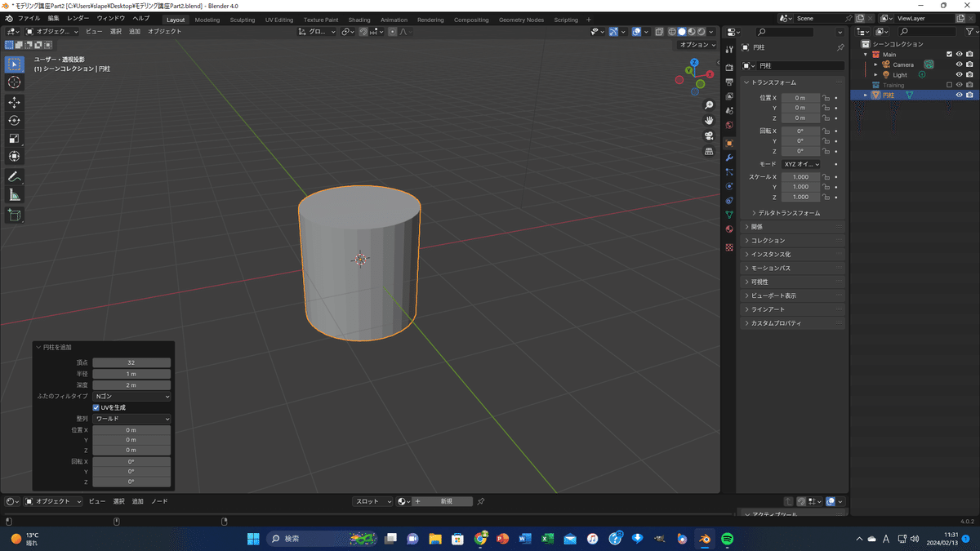Activate the Transform tool
Image resolution: width=980 pixels, height=551 pixels.
pos(15,157)
